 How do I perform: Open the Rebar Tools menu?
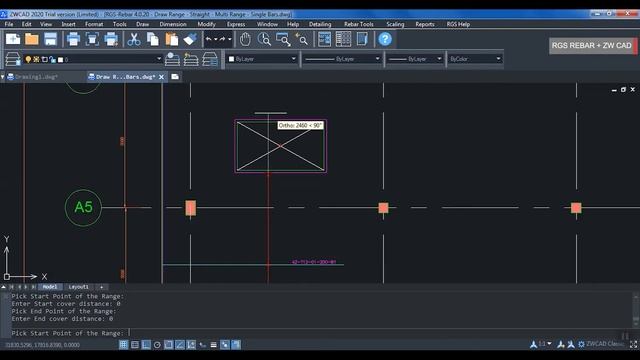pyautogui.click(x=358, y=24)
